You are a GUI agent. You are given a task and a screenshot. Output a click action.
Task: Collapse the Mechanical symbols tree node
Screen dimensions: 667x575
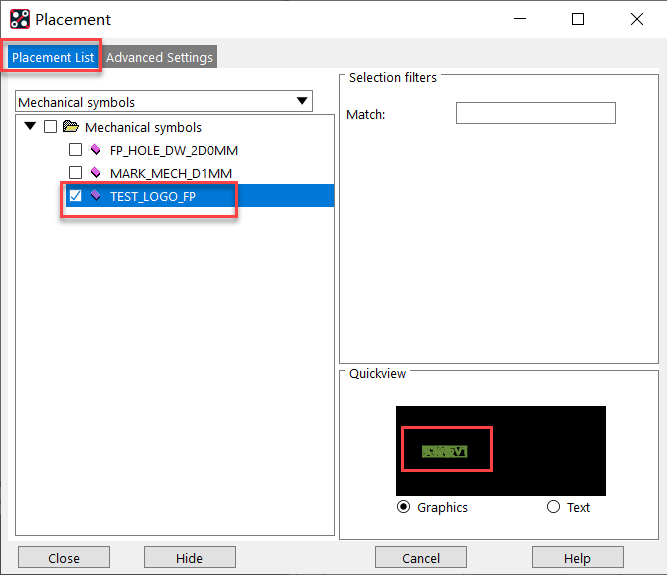point(30,127)
